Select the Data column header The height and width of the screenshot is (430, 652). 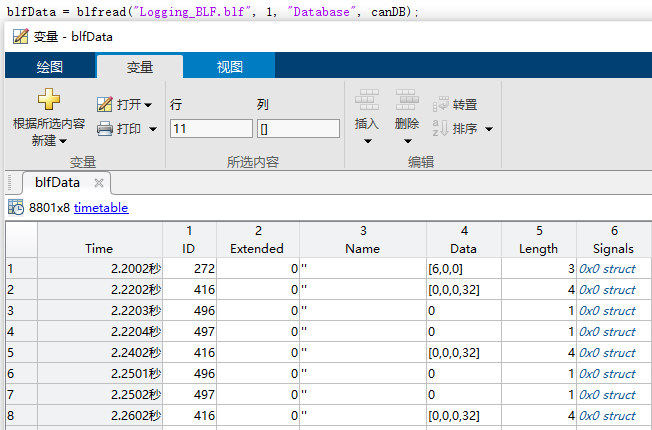[x=464, y=240]
